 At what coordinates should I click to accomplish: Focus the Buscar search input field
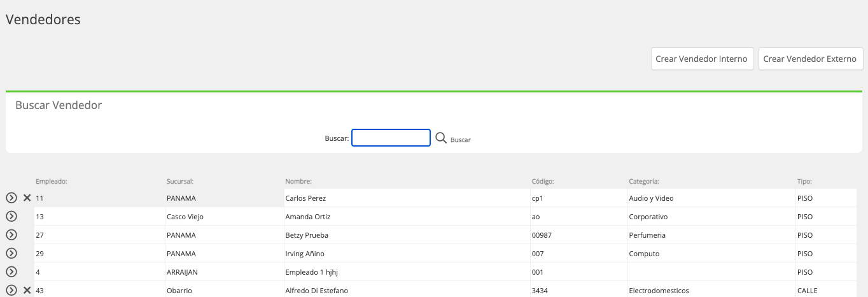(391, 138)
